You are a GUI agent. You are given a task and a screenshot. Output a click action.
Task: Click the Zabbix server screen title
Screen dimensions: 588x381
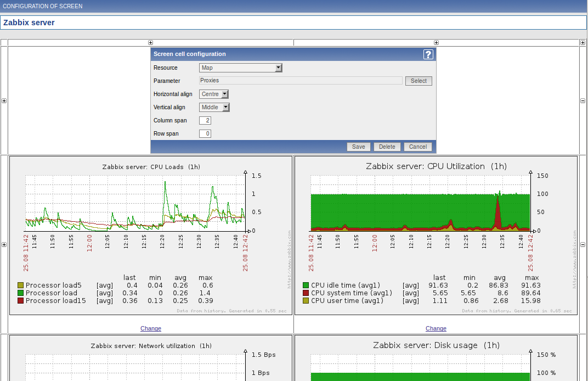point(29,23)
